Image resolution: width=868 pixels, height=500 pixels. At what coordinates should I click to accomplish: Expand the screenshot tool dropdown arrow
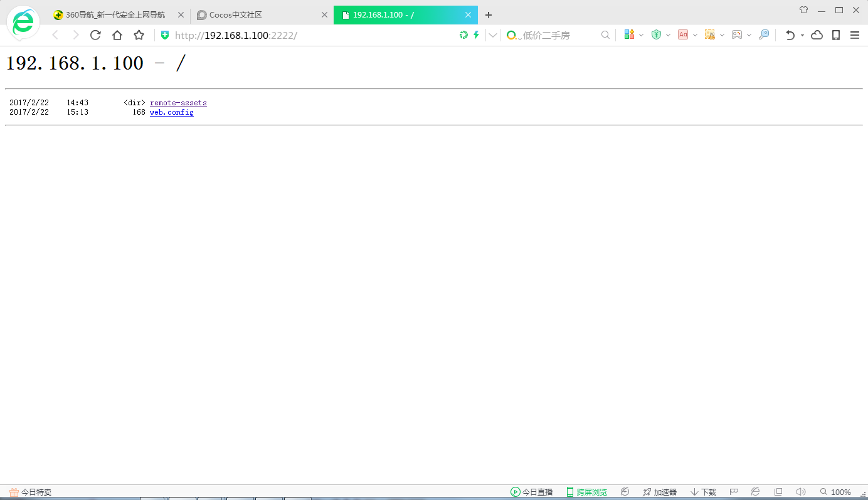(722, 35)
